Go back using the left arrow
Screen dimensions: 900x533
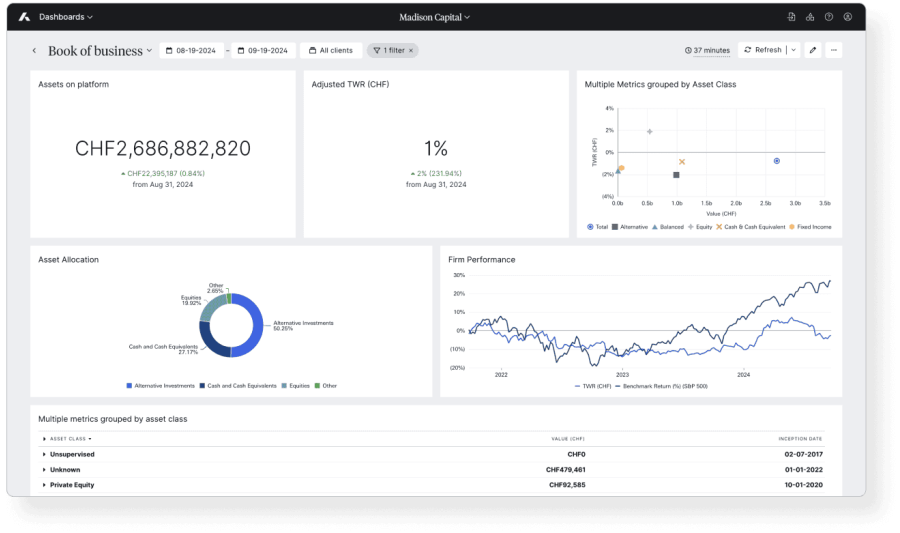pos(34,50)
